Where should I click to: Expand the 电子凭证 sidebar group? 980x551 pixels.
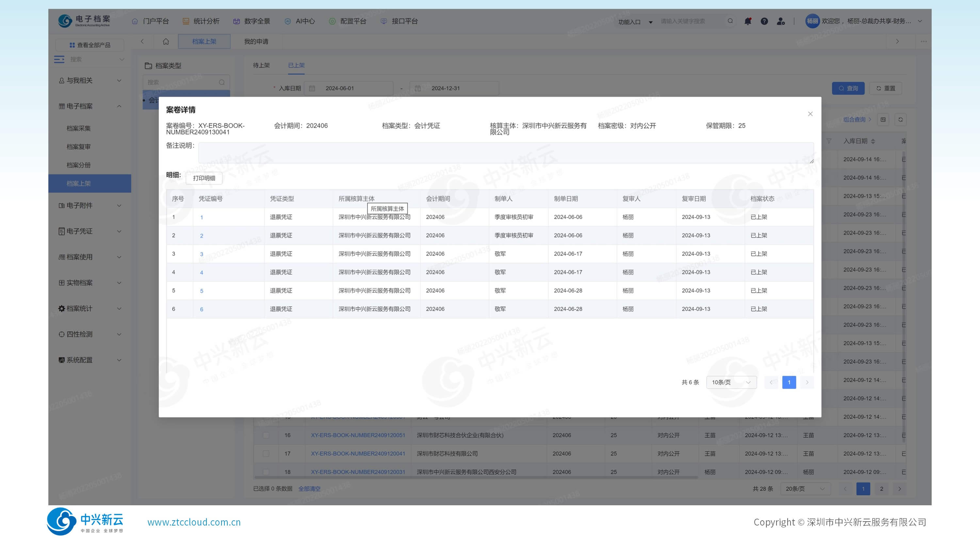tap(90, 232)
